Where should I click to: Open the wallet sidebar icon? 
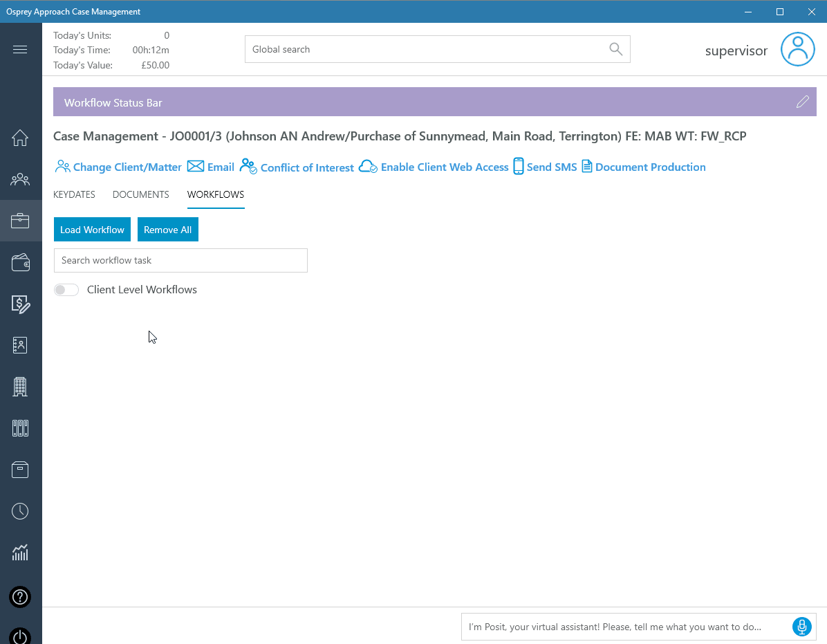point(20,262)
